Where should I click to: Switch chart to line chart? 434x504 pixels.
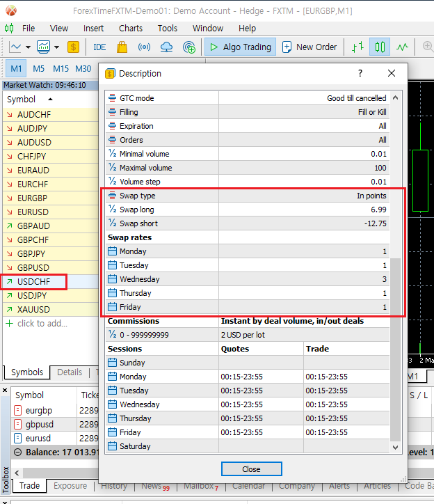coord(402,47)
